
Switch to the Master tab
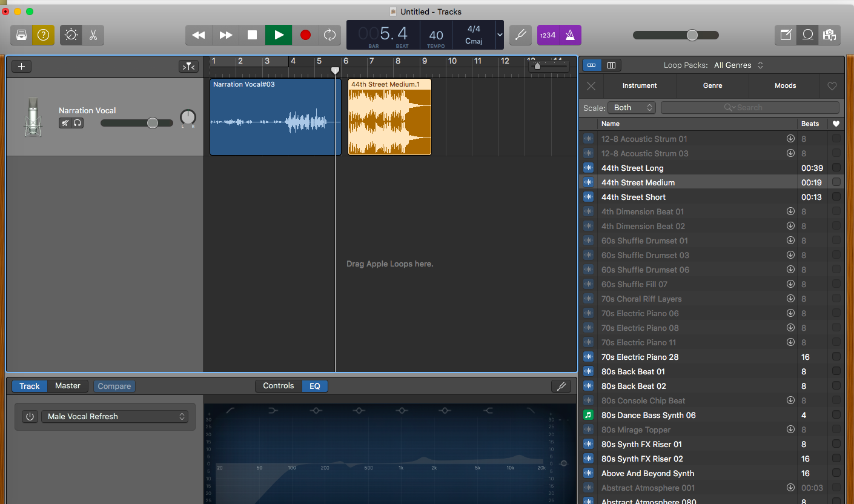[x=68, y=386]
